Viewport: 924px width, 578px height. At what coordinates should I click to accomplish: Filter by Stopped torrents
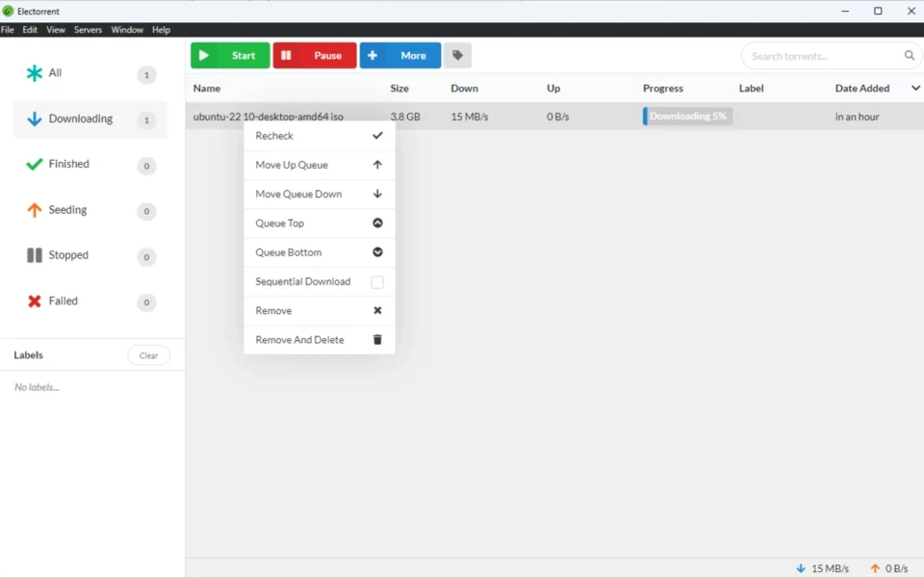click(90, 256)
